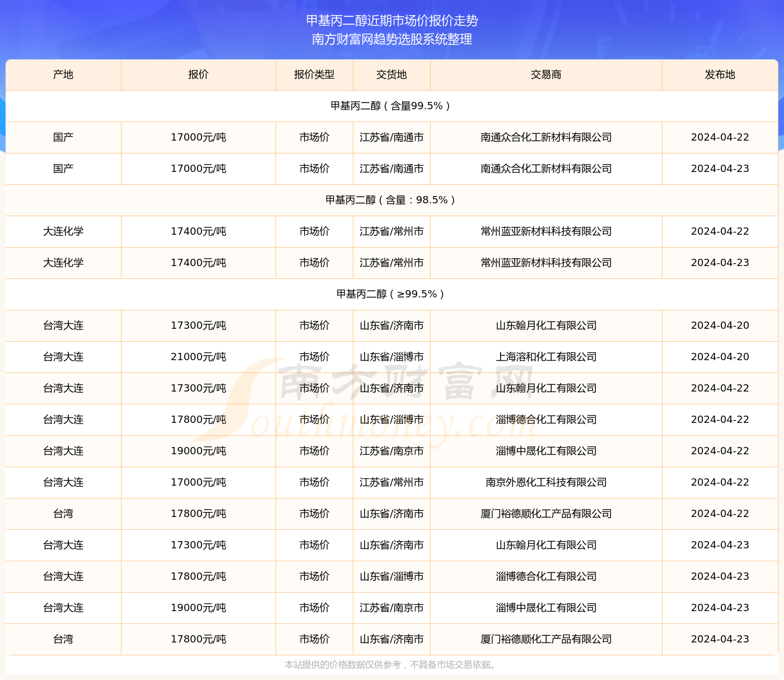Screen dimensions: 784x680
Task: Click 19000元/吨 in the 2024-04-23 row
Action: (x=198, y=608)
